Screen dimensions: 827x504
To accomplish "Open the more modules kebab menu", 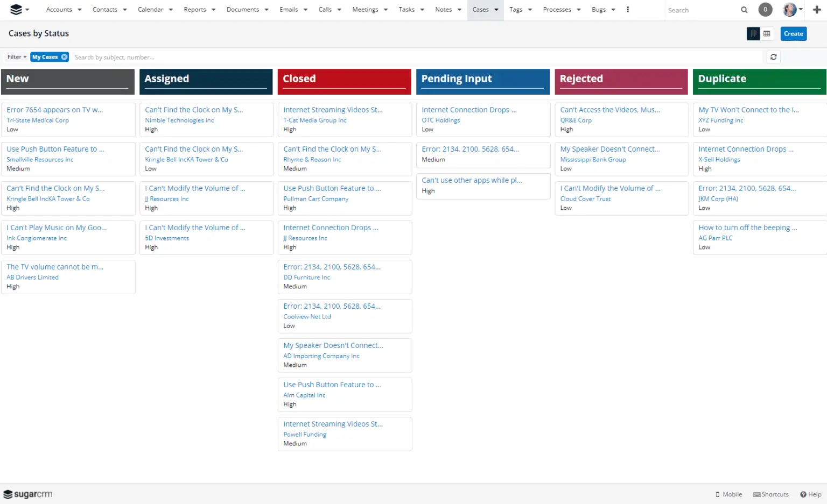I will [628, 10].
